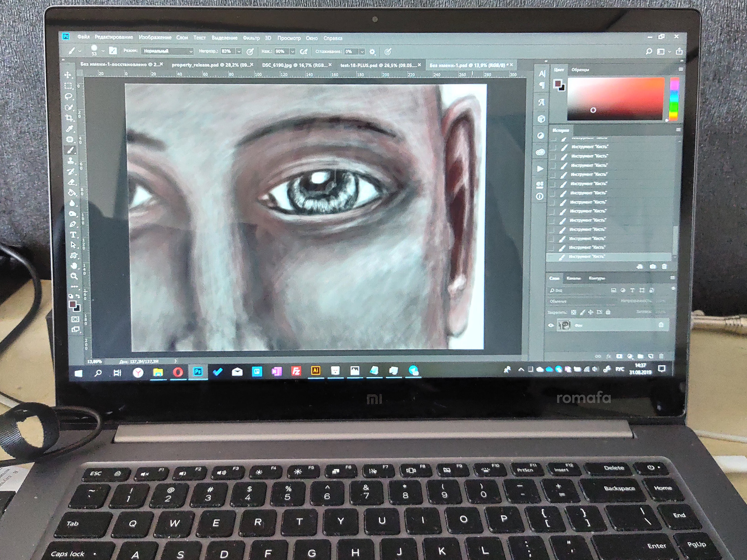
Task: Create new snapshot camera icon in History
Action: point(652,266)
